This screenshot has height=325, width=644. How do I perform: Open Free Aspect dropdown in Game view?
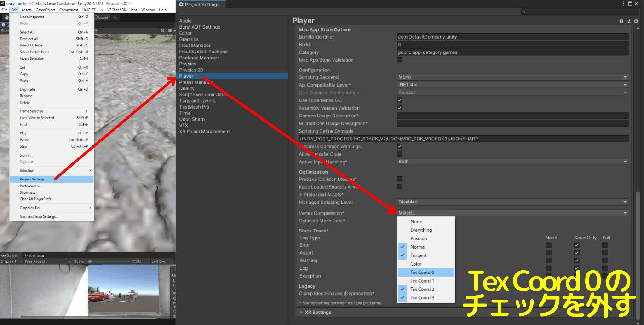[47, 261]
